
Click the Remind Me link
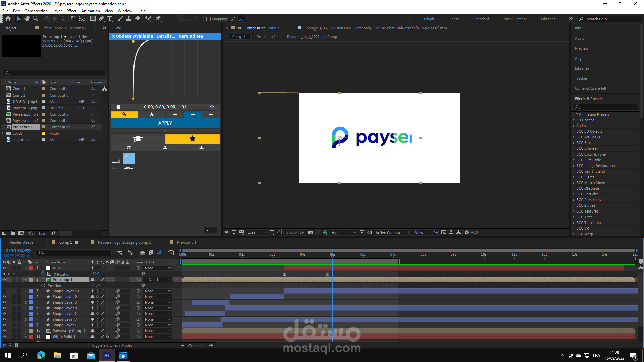(191, 36)
